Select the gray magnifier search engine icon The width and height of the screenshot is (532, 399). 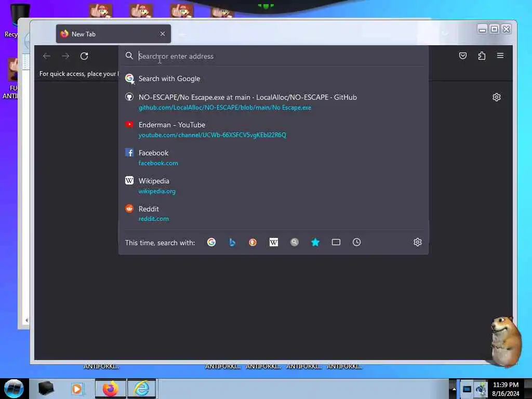(x=295, y=242)
